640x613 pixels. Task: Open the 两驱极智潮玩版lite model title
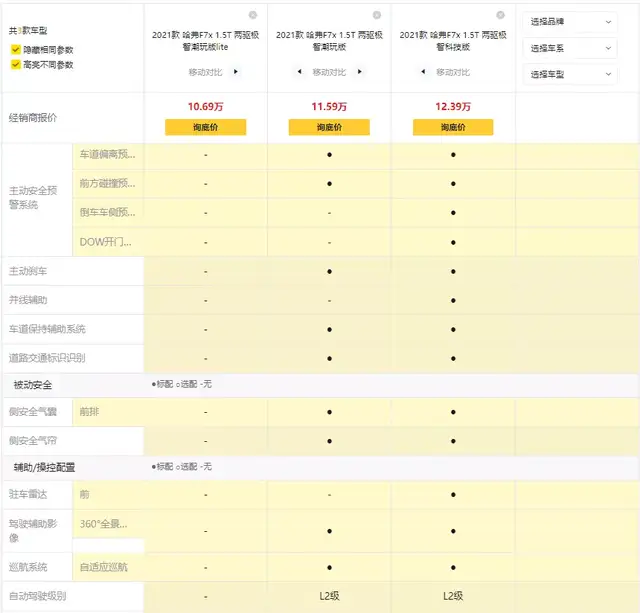click(205, 41)
